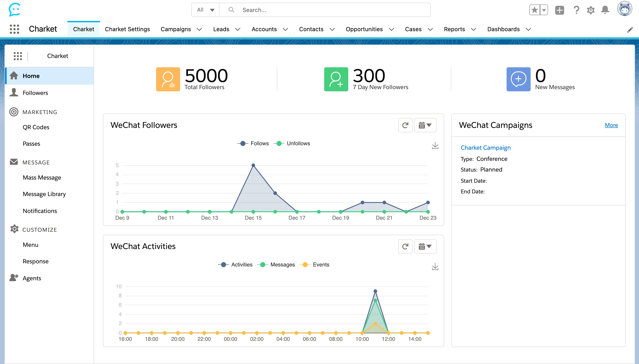Image resolution: width=639 pixels, height=364 pixels.
Task: Edit navigation bar with pencil icon
Action: pos(630,29)
